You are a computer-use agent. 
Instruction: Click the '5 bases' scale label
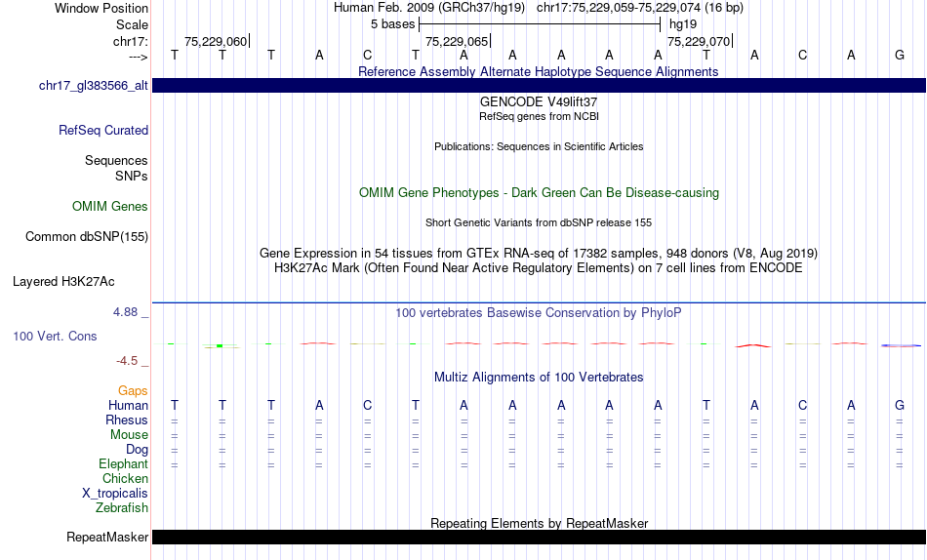392,24
